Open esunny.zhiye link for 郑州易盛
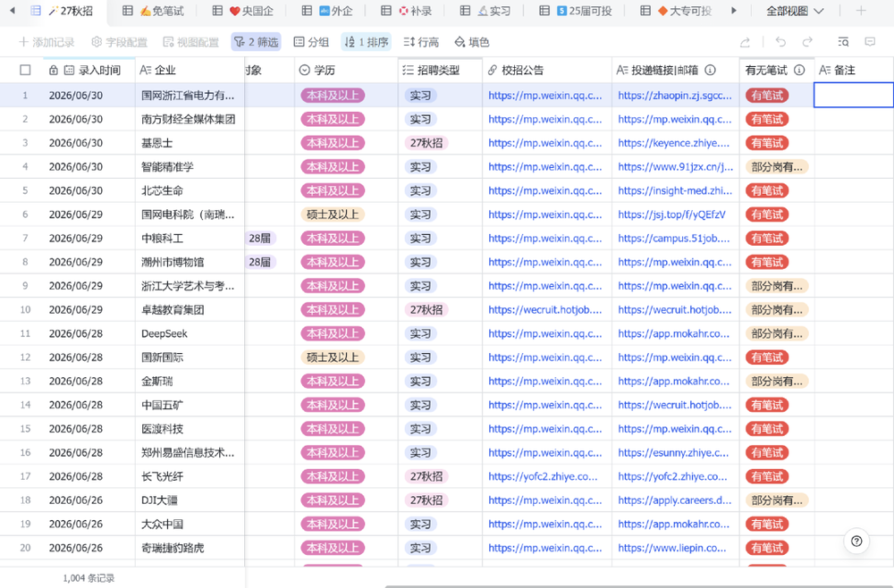The height and width of the screenshot is (588, 894). pos(673,452)
